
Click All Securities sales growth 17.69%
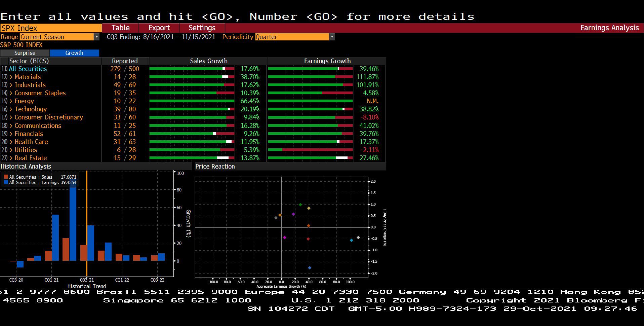coord(250,69)
